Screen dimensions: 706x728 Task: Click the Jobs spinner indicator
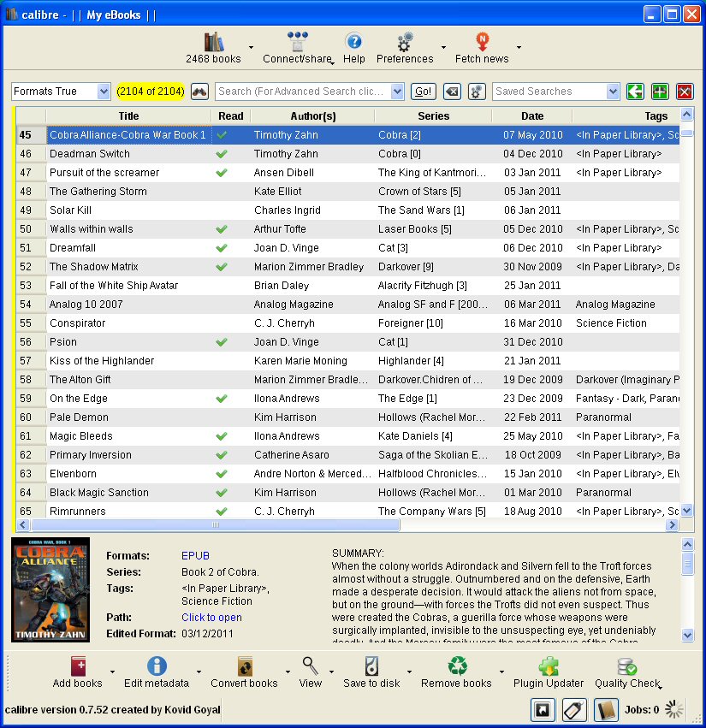(674, 709)
